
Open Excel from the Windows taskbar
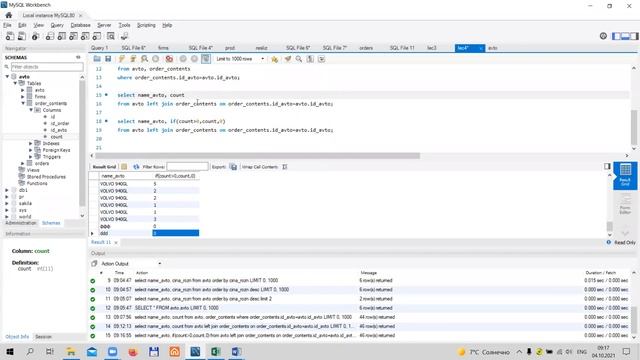tap(216, 351)
